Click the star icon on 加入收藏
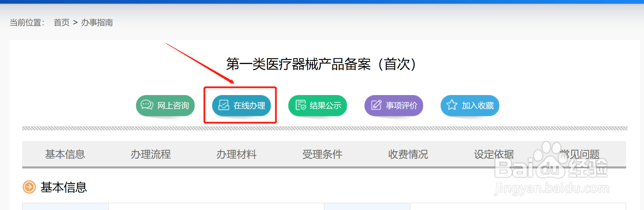644x210 pixels. point(452,105)
